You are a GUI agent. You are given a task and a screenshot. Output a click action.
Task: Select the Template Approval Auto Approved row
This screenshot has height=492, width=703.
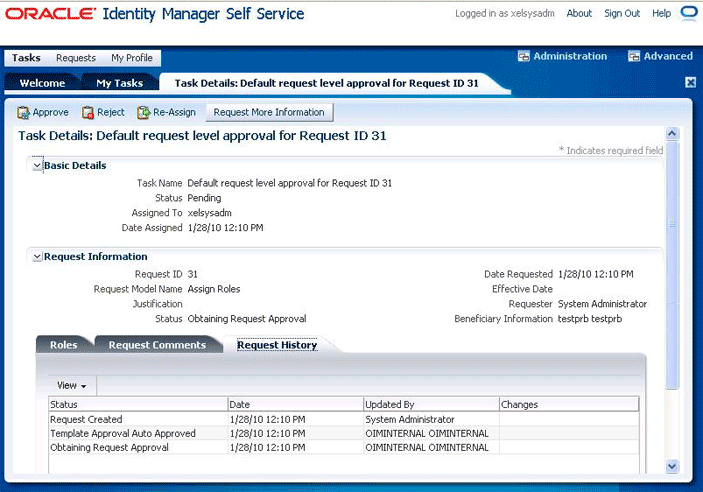coord(344,433)
